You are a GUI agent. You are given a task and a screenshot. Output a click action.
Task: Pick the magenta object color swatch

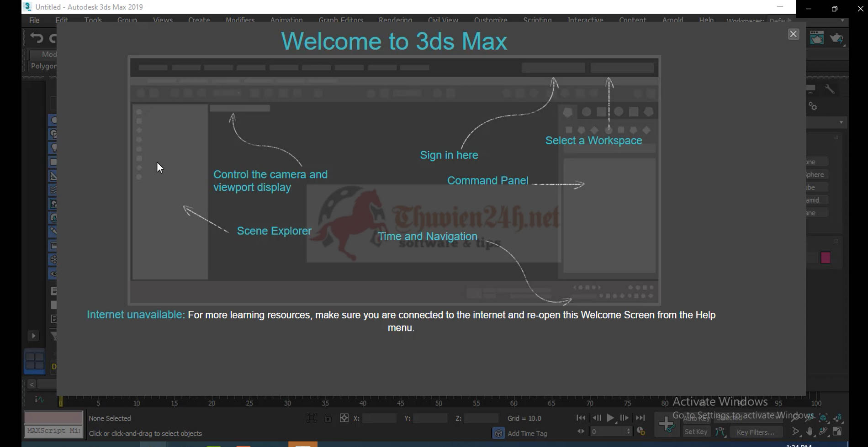pos(826,258)
